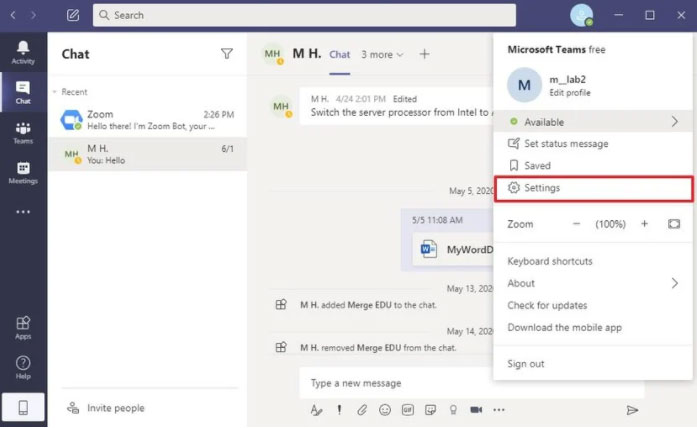Viewport: 697px width, 428px height.
Task: Click the Edit profile link
Action: pyautogui.click(x=569, y=93)
